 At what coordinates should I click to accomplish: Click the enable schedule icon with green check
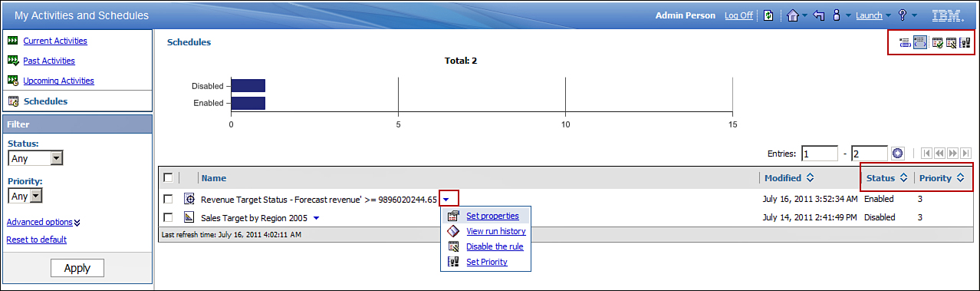[937, 43]
